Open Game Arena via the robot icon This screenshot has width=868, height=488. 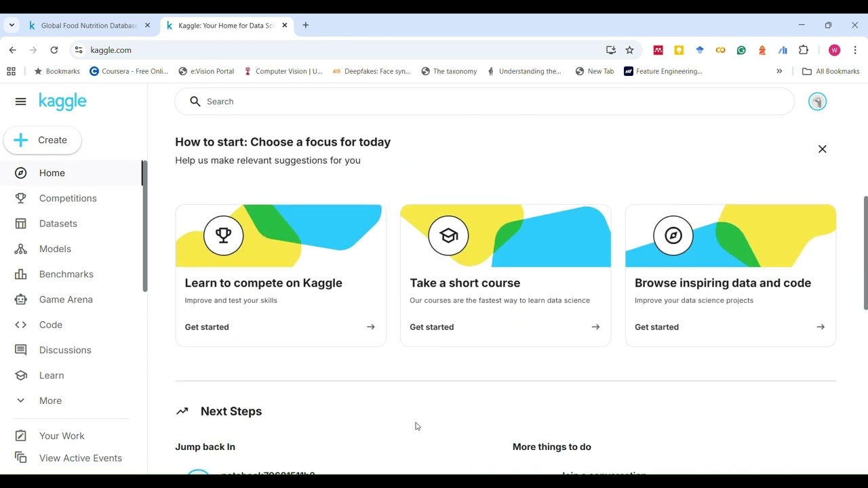point(21,300)
